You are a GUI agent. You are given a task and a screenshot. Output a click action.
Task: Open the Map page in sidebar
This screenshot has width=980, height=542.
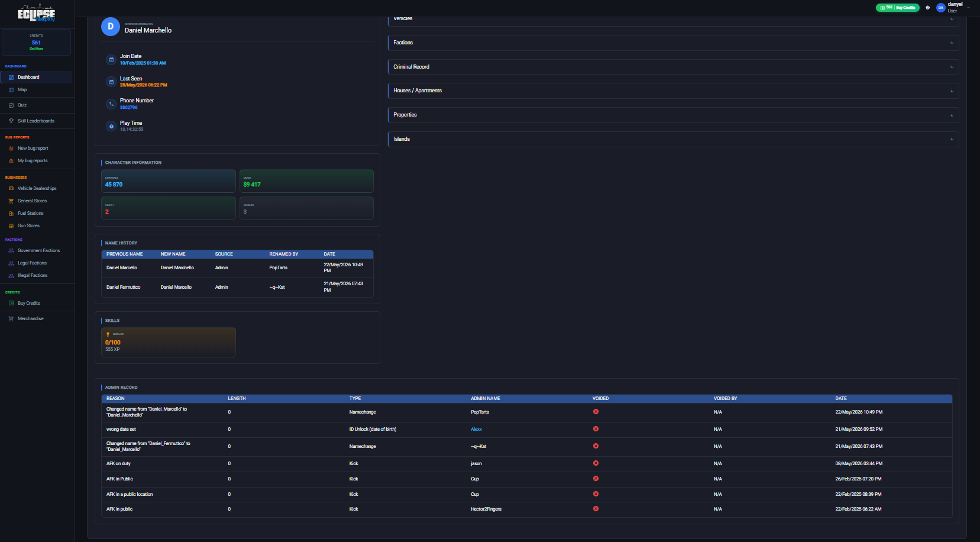pyautogui.click(x=22, y=90)
